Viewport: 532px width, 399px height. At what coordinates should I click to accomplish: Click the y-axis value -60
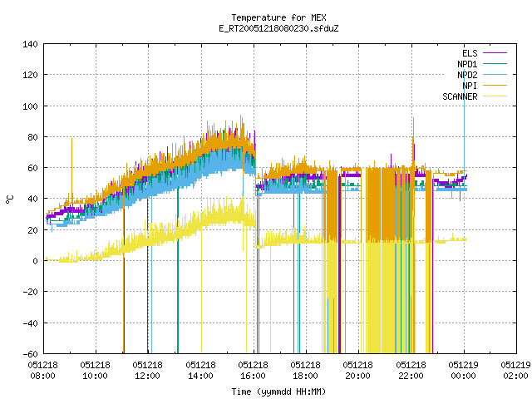(x=30, y=354)
